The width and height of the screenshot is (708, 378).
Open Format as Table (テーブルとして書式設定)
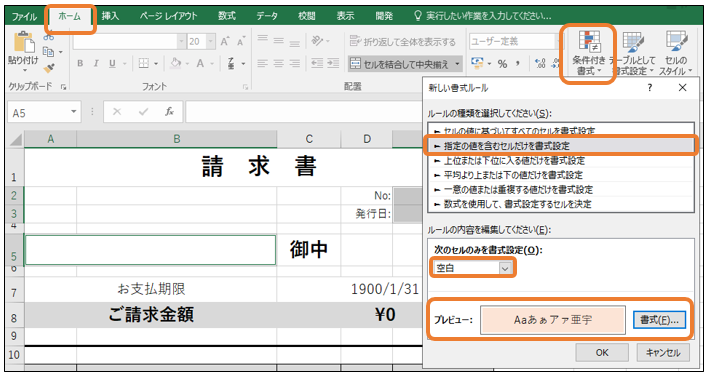[632, 53]
